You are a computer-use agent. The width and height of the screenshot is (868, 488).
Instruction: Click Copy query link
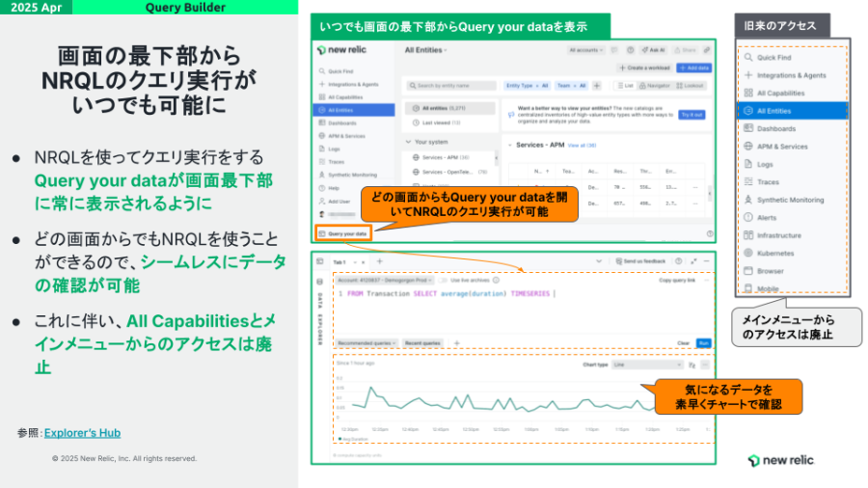tap(677, 280)
